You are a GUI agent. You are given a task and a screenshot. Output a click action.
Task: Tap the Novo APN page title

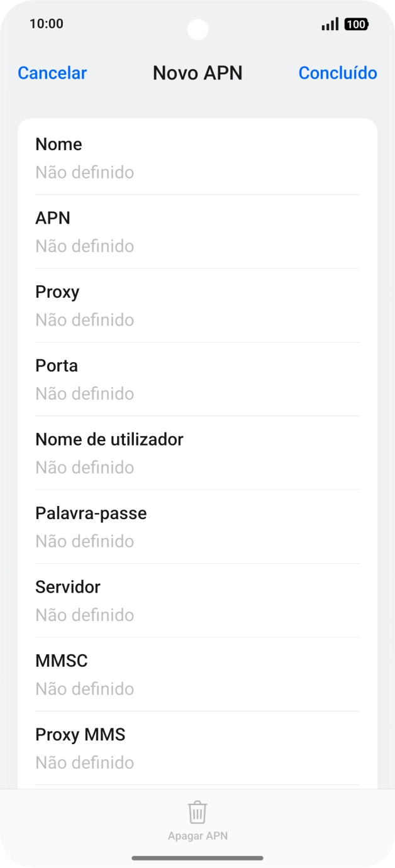tap(197, 73)
